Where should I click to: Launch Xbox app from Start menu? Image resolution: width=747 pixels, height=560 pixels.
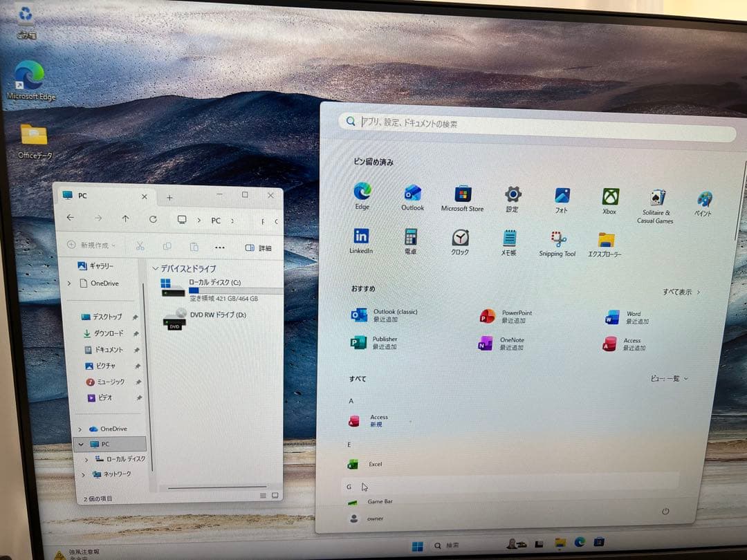click(610, 201)
